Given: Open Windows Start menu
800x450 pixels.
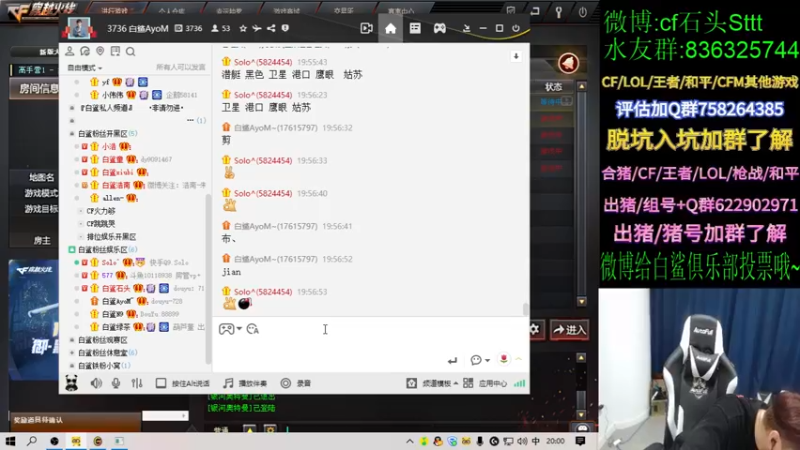Looking at the screenshot, I should (10, 441).
